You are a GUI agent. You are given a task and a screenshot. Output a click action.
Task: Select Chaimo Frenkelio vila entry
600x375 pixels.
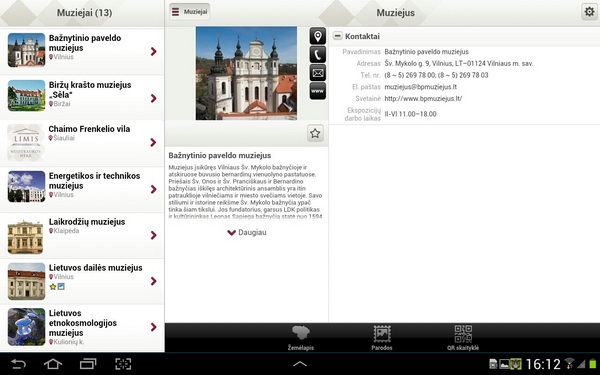[82, 142]
